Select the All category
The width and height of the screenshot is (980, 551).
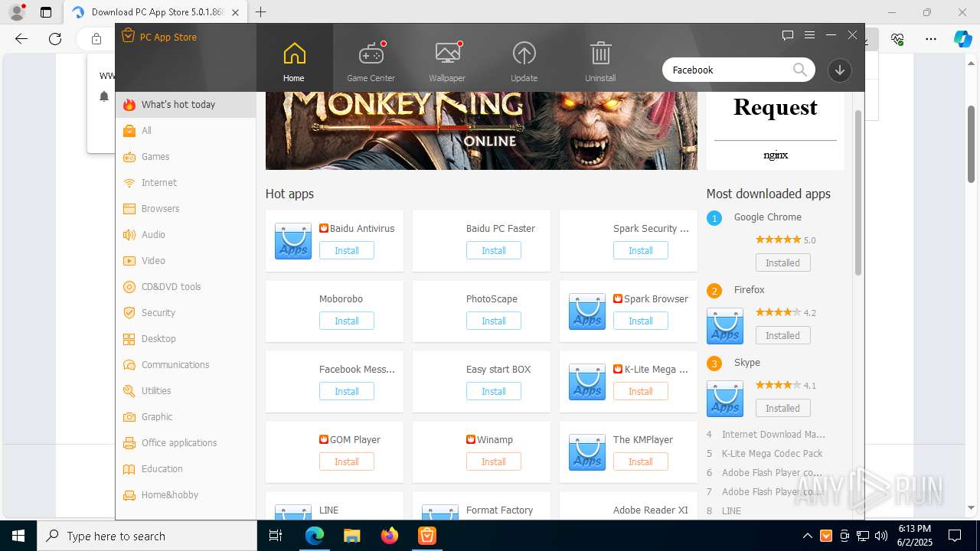[186, 131]
